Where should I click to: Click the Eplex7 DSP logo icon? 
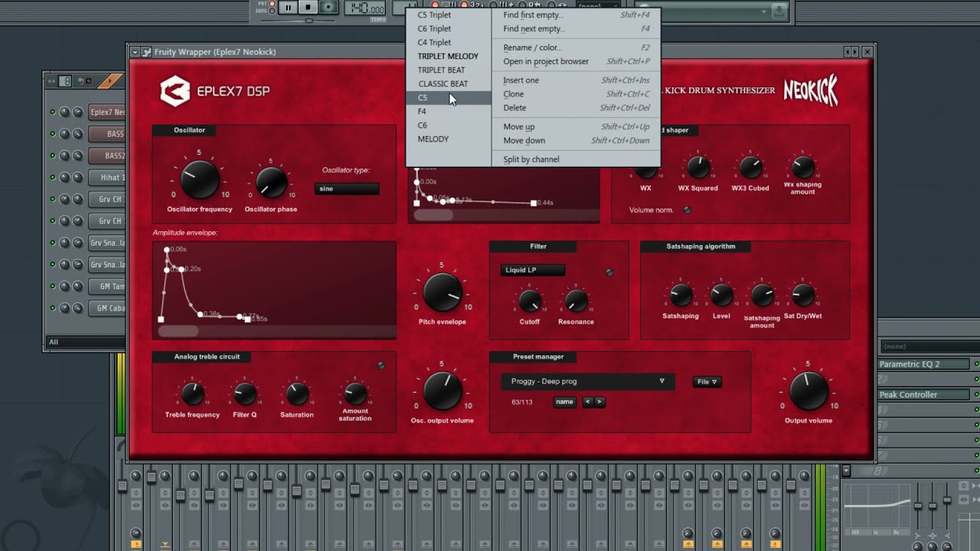click(175, 91)
